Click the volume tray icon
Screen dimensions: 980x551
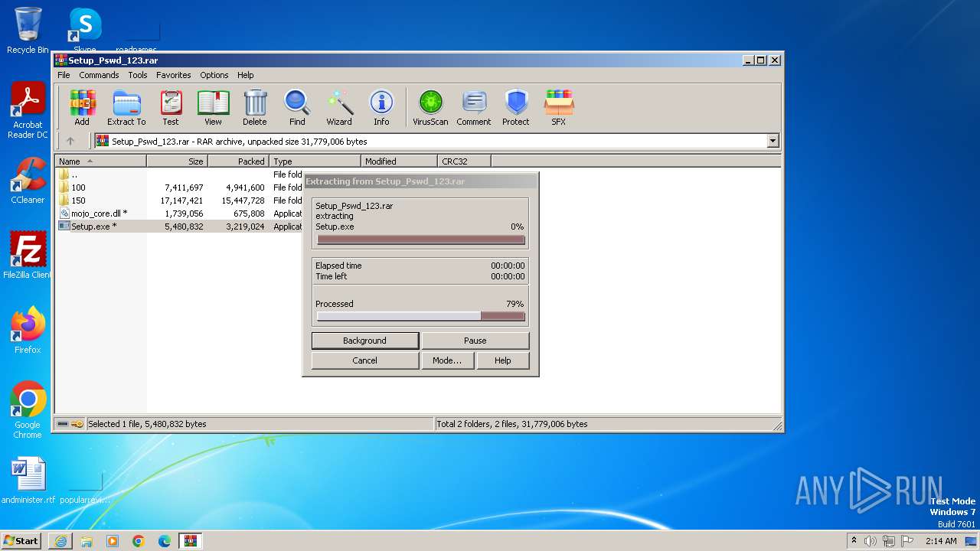[871, 541]
